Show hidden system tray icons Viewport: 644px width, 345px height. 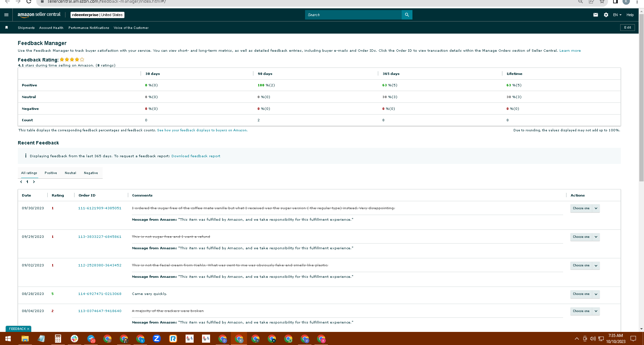(x=577, y=339)
